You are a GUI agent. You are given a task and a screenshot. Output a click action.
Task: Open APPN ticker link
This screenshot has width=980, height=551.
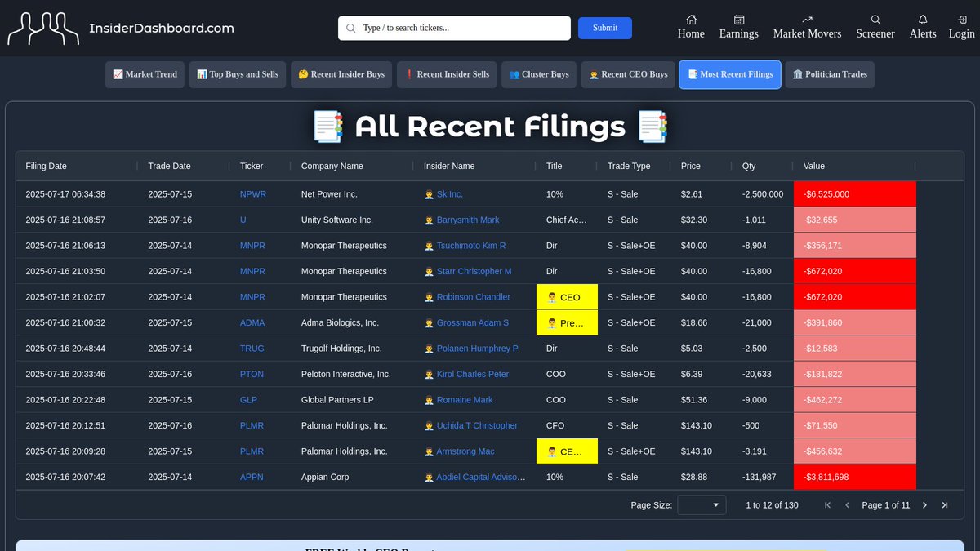[252, 477]
